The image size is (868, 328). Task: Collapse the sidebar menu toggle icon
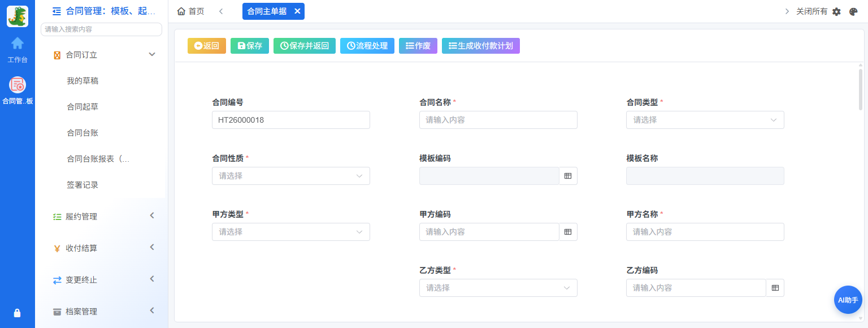pyautogui.click(x=56, y=11)
